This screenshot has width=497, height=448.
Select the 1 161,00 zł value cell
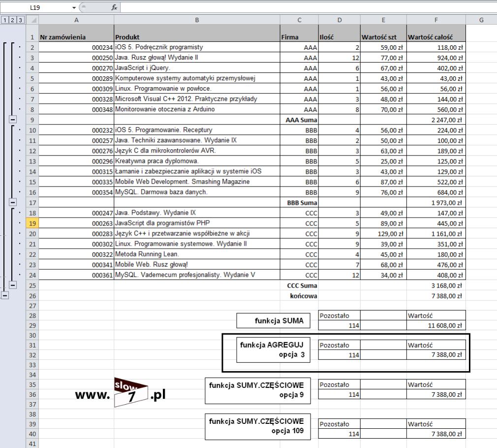(x=436, y=233)
